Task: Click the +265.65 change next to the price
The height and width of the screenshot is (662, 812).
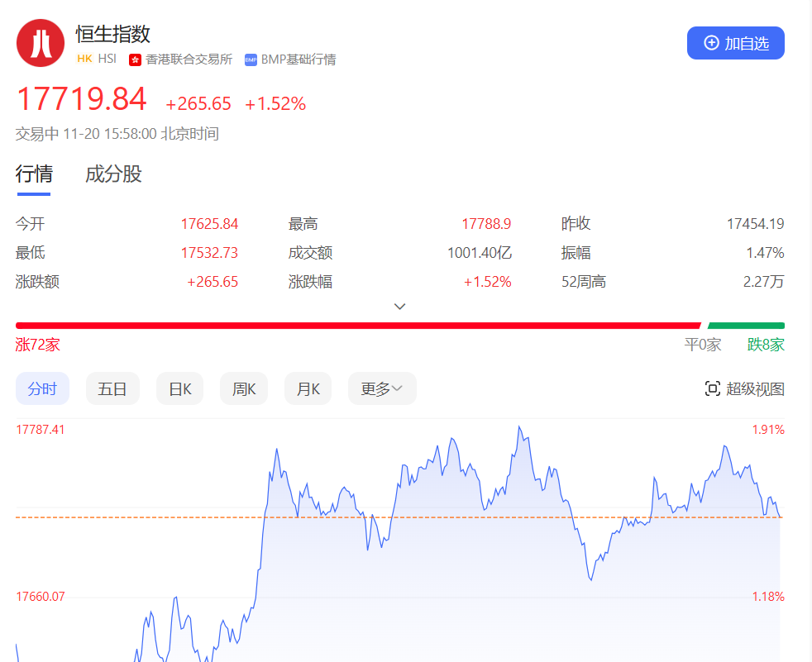Action: (198, 103)
